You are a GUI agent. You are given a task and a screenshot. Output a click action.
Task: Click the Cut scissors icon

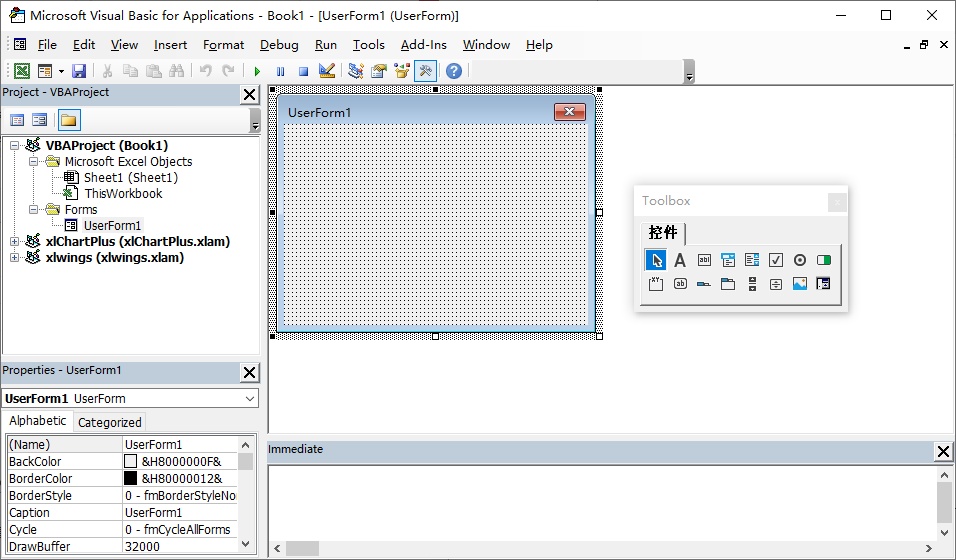pos(107,71)
